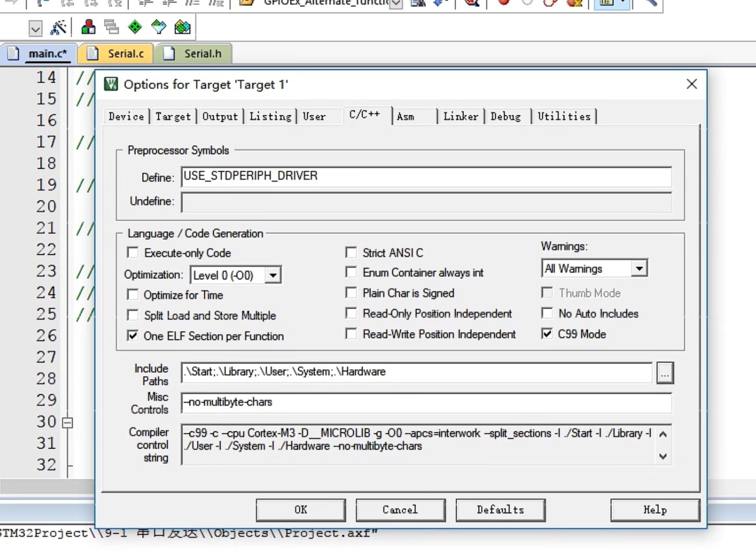Switch to the Linker tab
The image size is (756, 553).
[460, 116]
